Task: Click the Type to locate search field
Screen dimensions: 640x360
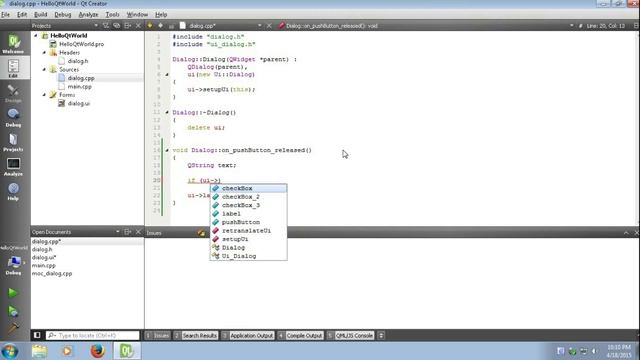Action: (x=93, y=335)
